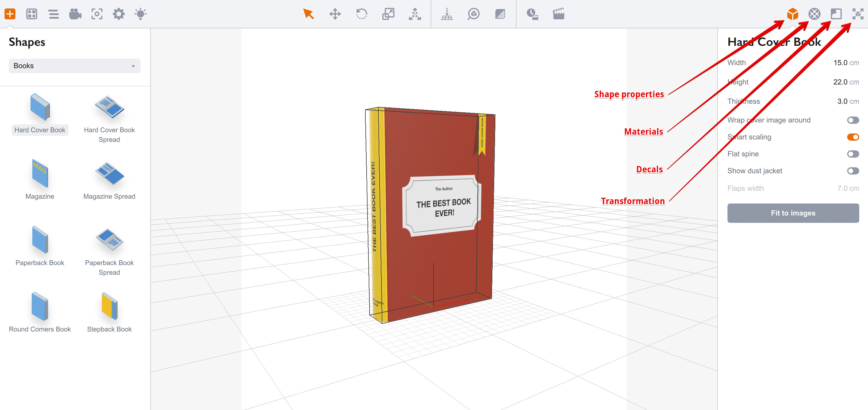
Task: Select the Rotate tool
Action: click(x=362, y=14)
